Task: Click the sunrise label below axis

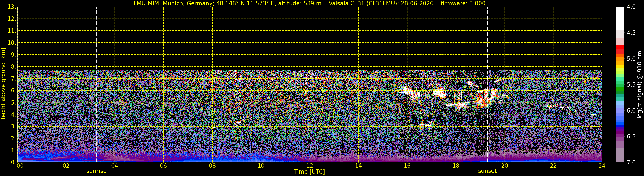Action: click(97, 171)
